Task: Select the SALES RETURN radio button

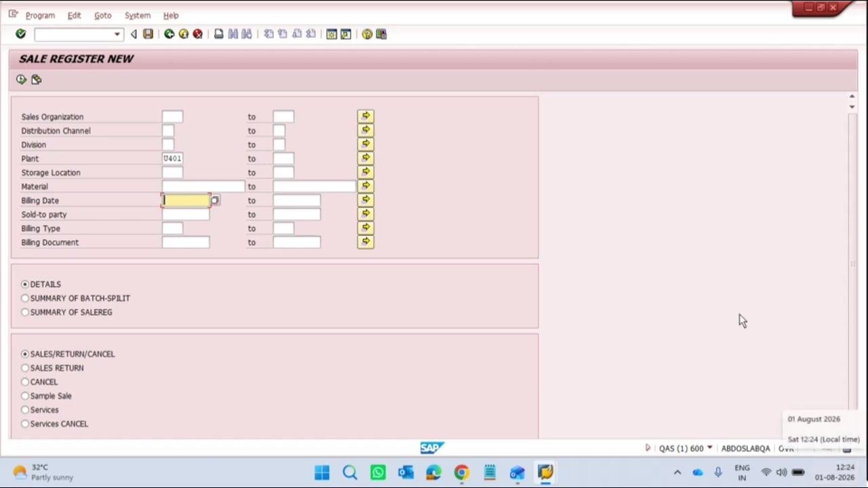Action: pos(25,368)
